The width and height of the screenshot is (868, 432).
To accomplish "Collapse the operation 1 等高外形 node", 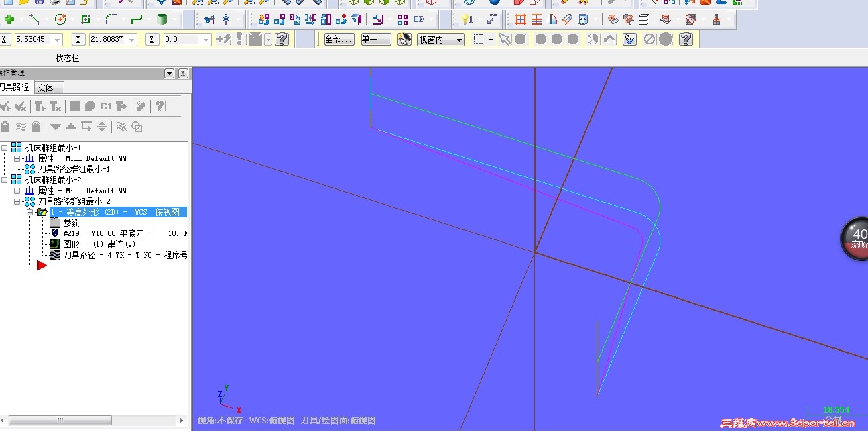I will [30, 212].
